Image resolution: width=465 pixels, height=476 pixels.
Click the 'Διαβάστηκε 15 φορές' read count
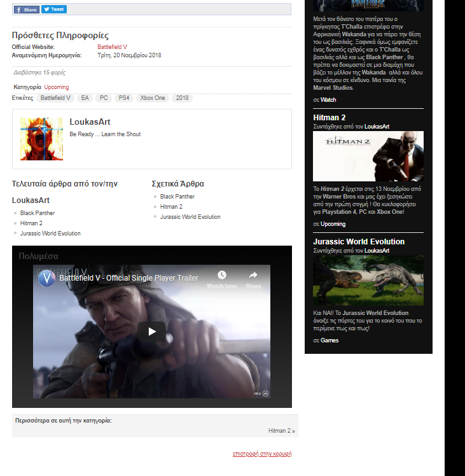(39, 73)
